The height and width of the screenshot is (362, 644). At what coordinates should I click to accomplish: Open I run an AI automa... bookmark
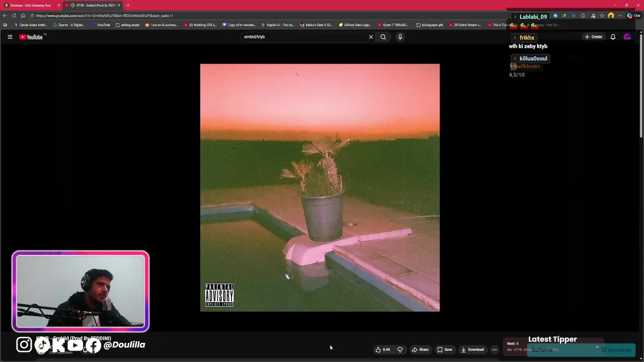pos(162,25)
